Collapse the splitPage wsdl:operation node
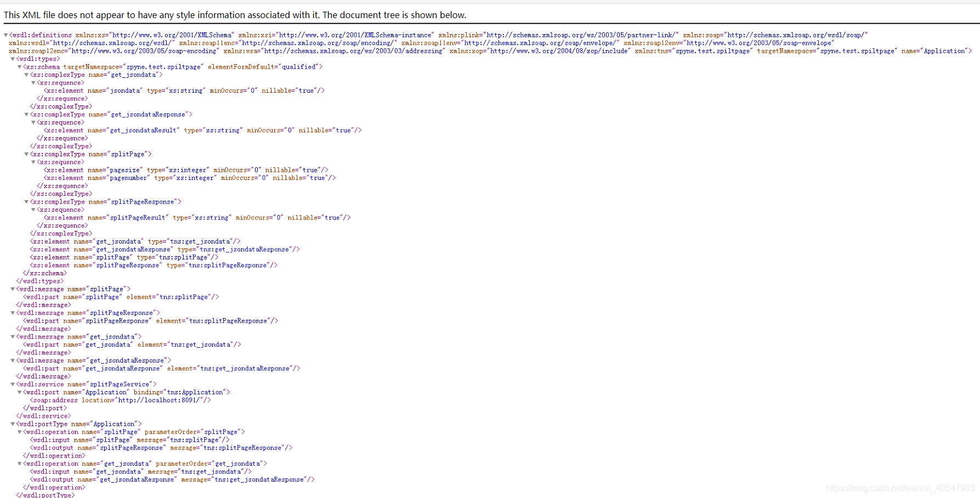980x498 pixels. tap(19, 432)
